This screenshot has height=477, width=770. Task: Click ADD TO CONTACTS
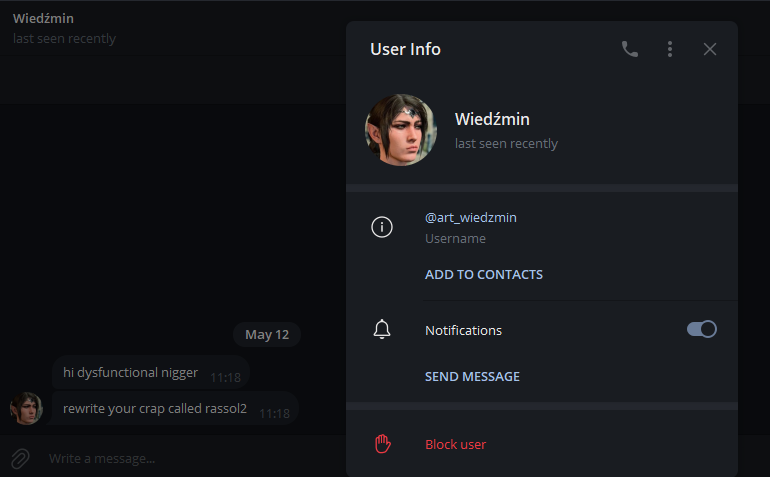pyautogui.click(x=484, y=274)
